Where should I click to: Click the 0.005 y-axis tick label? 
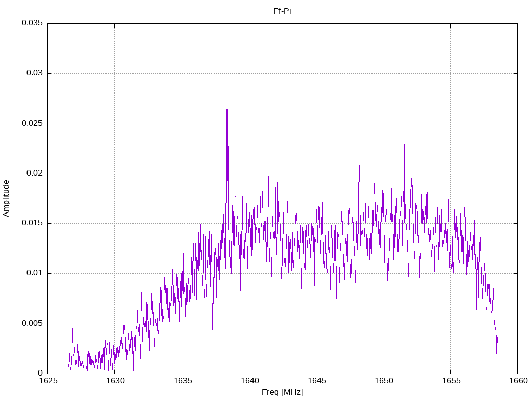32,323
